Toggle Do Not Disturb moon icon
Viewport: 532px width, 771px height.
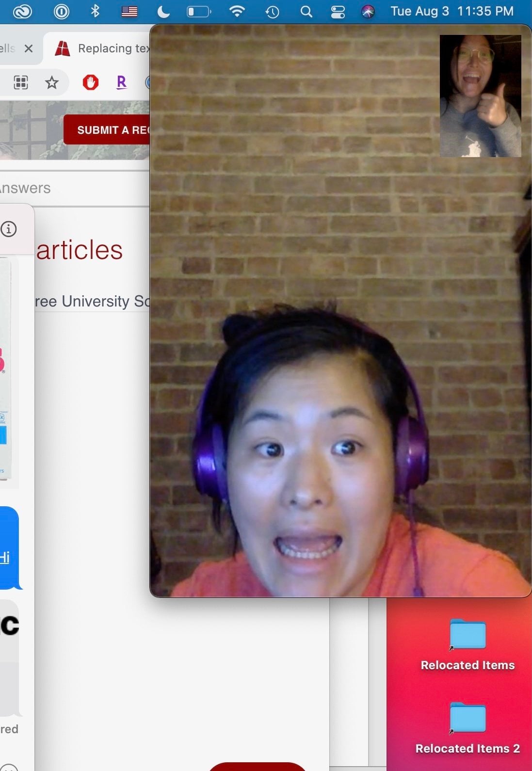click(163, 11)
